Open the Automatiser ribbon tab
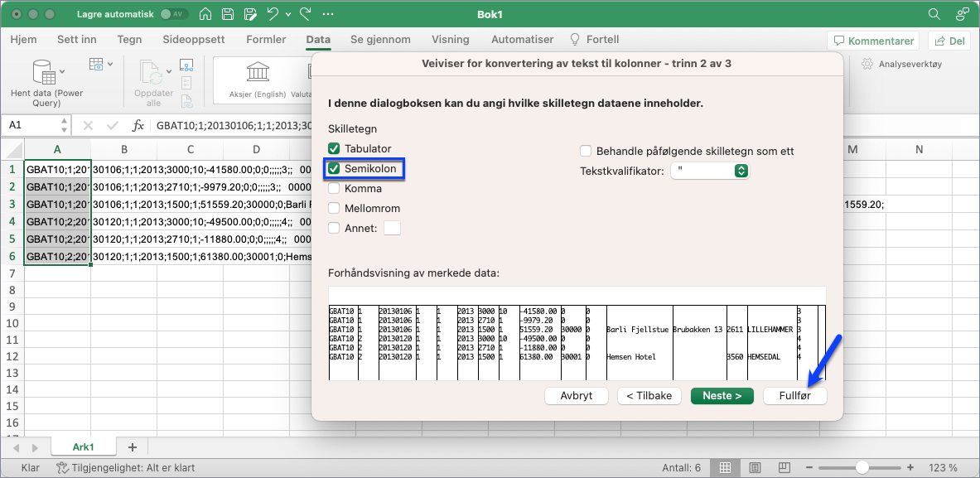This screenshot has width=980, height=478. 523,40
